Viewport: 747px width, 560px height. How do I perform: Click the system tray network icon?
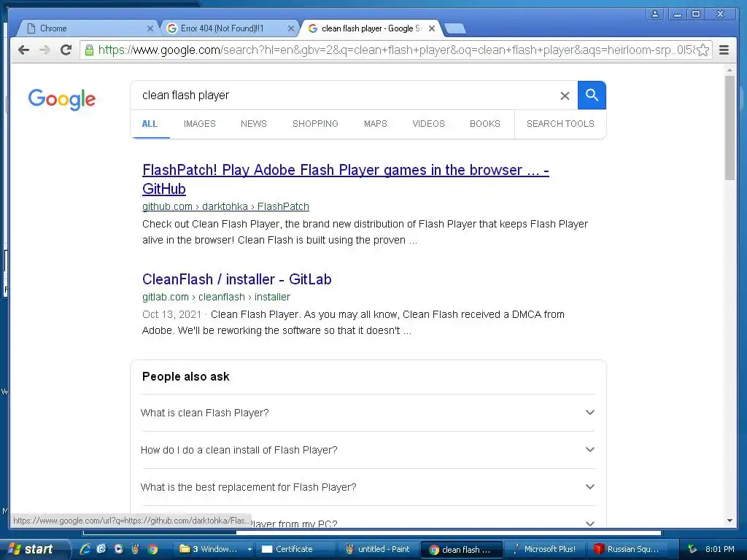tap(692, 549)
